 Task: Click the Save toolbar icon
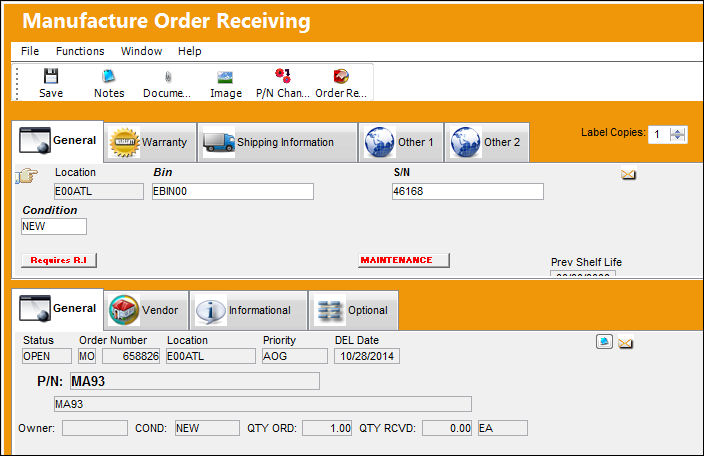pyautogui.click(x=51, y=76)
